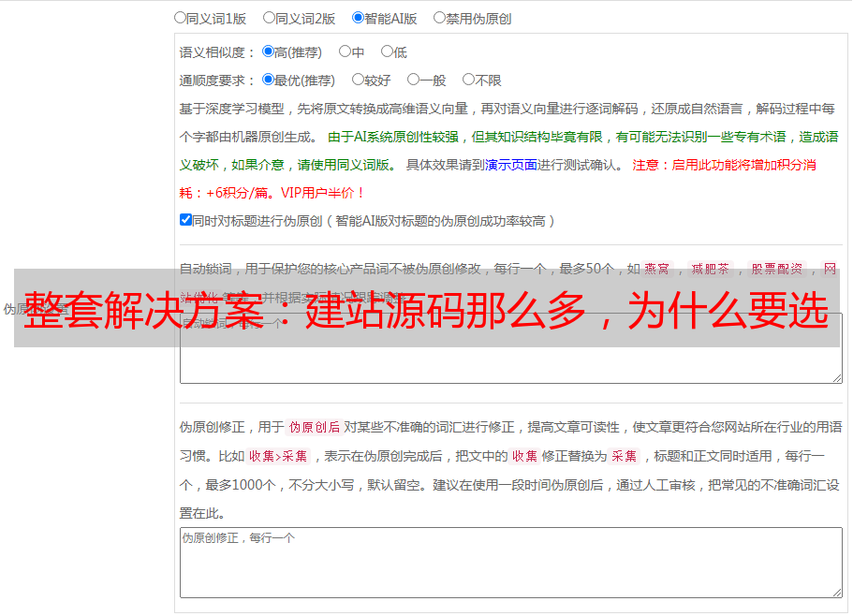Select 禁用伪原创 radio option
Image resolution: width=853 pixels, height=616 pixels.
439,18
